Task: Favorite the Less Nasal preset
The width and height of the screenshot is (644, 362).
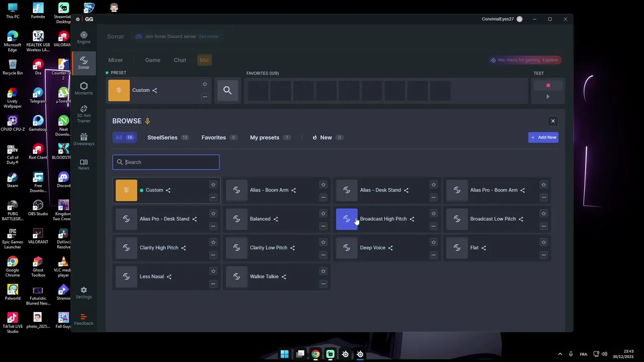Action: [x=213, y=270]
